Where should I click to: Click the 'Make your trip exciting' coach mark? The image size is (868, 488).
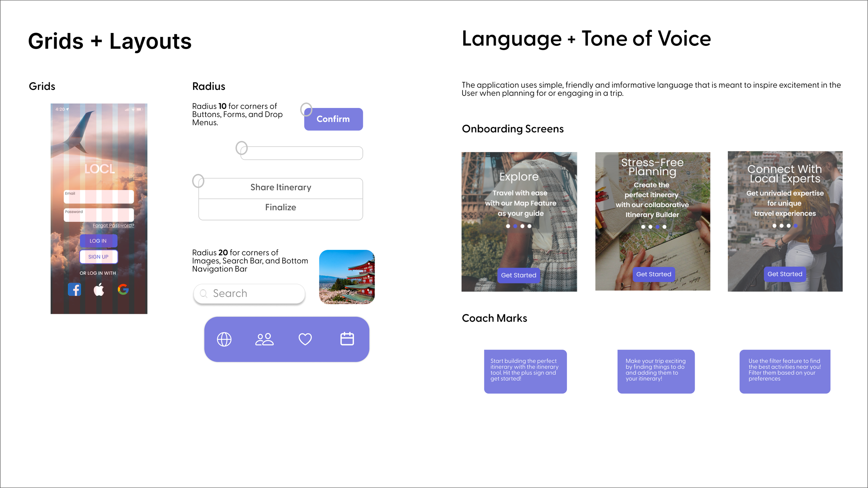[x=656, y=371]
